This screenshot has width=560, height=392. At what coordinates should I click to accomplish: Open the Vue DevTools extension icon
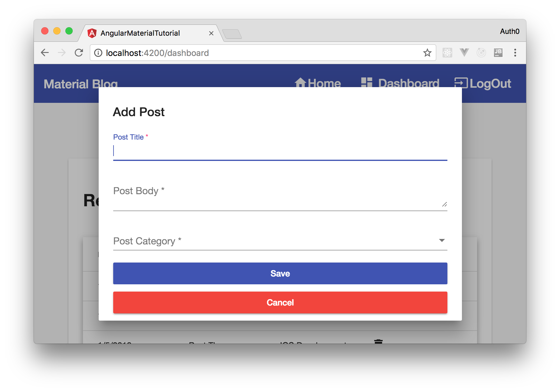pyautogui.click(x=464, y=53)
